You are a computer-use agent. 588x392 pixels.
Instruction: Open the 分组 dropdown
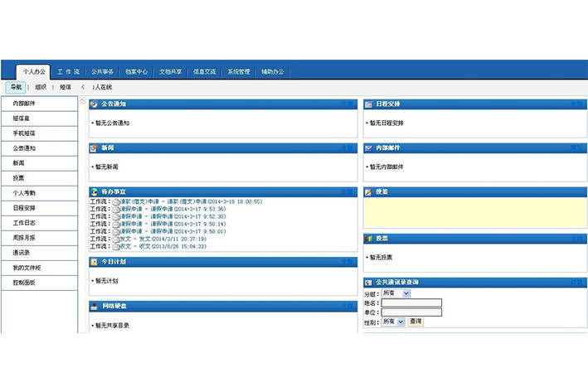(x=396, y=293)
